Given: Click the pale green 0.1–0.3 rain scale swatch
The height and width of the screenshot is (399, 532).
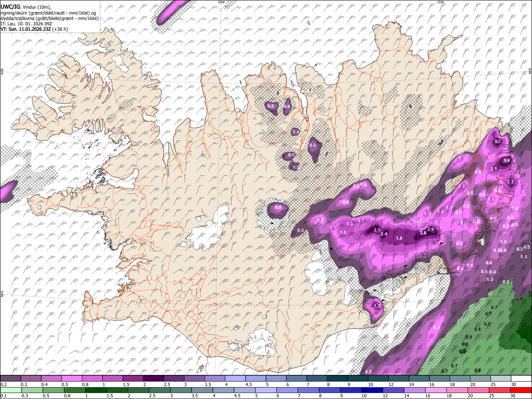Looking at the screenshot, I should click(11, 390).
